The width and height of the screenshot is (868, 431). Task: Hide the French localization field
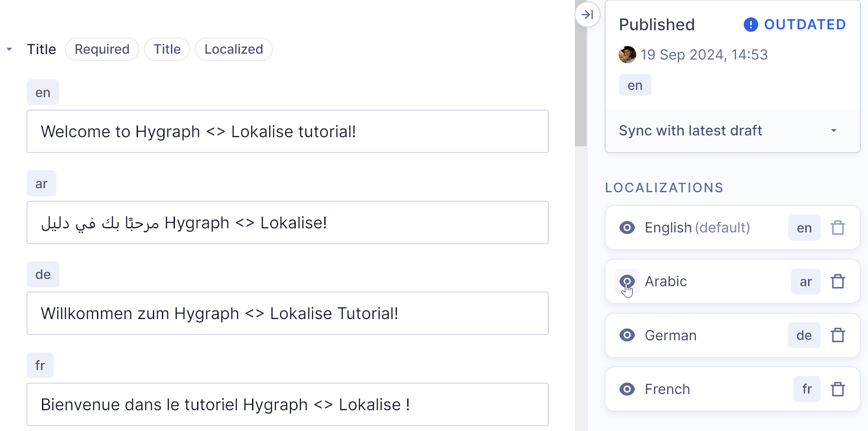coord(627,389)
